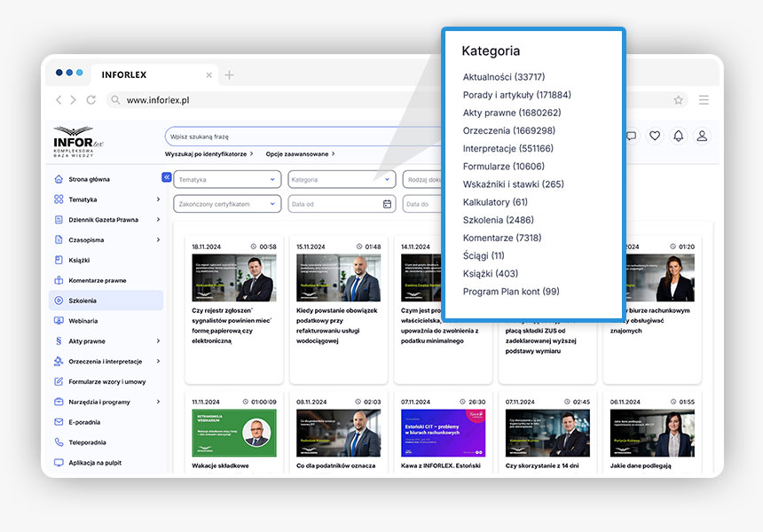Viewport: 763px width, 532px height.
Task: Open a new browser tab
Action: click(x=230, y=75)
